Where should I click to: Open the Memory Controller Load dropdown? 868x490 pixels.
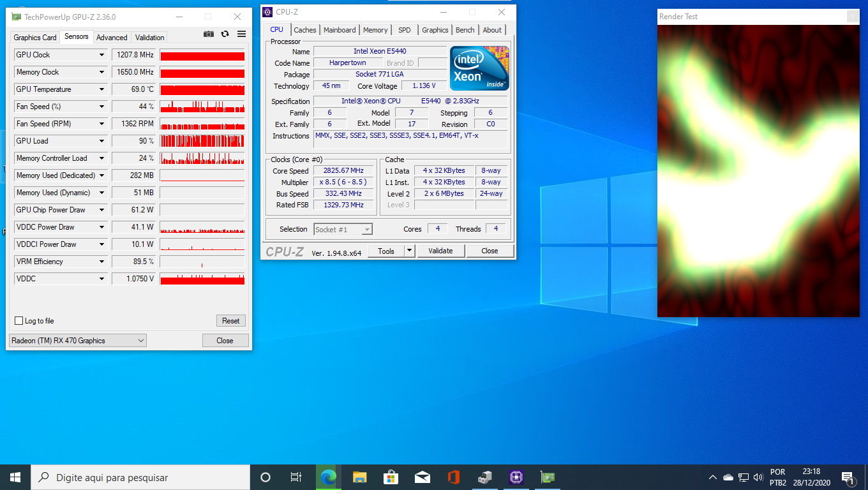coord(101,158)
